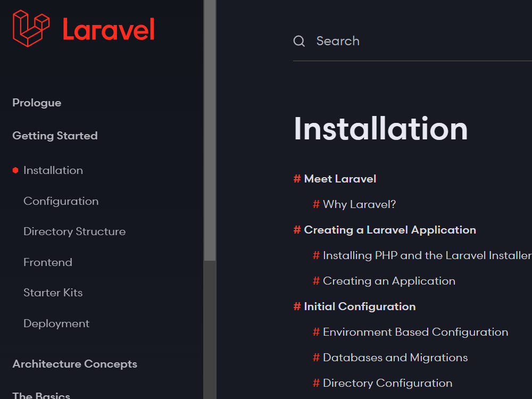
Task: Collapse the Getting Started section
Action: click(55, 136)
